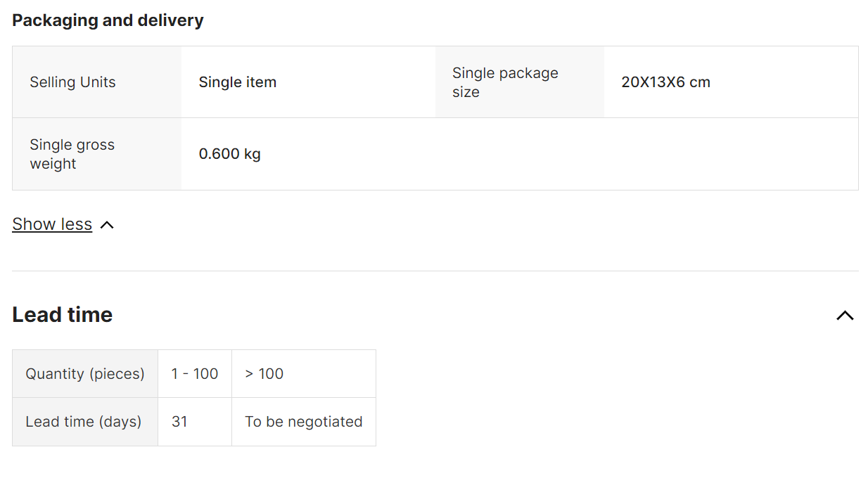Click the up chevron beside Show less
Viewport: 868px width, 478px height.
pyautogui.click(x=107, y=225)
